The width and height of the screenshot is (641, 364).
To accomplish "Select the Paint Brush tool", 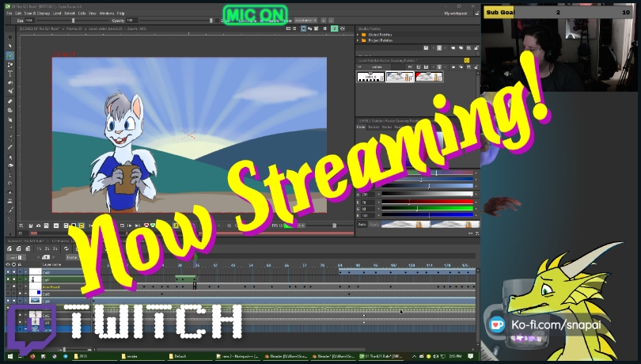I will point(9,91).
